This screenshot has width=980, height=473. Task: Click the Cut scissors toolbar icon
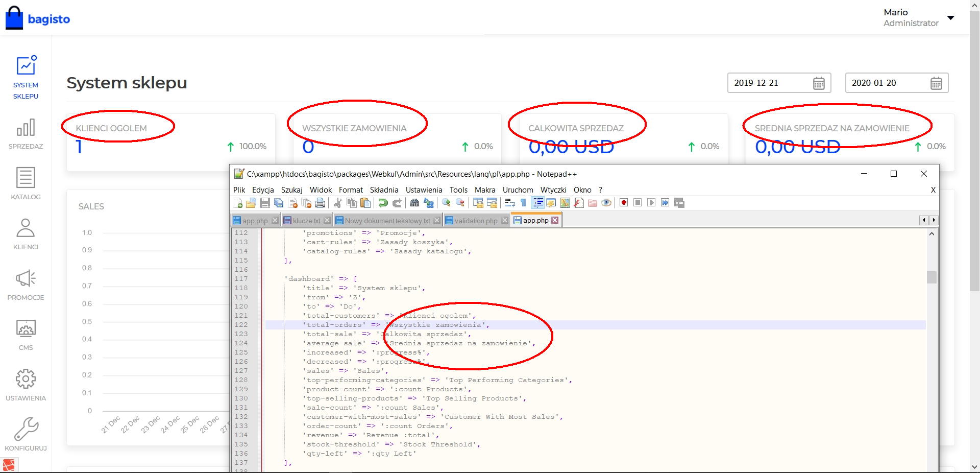pyautogui.click(x=338, y=203)
